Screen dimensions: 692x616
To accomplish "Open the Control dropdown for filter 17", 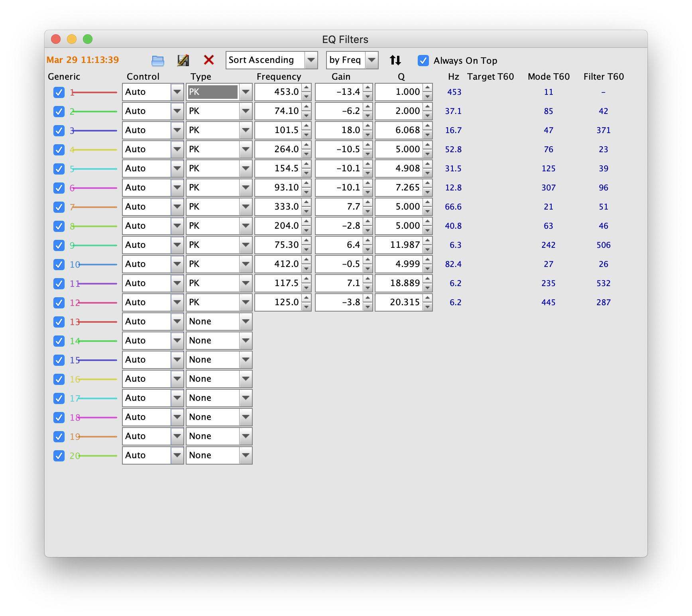I will click(153, 398).
